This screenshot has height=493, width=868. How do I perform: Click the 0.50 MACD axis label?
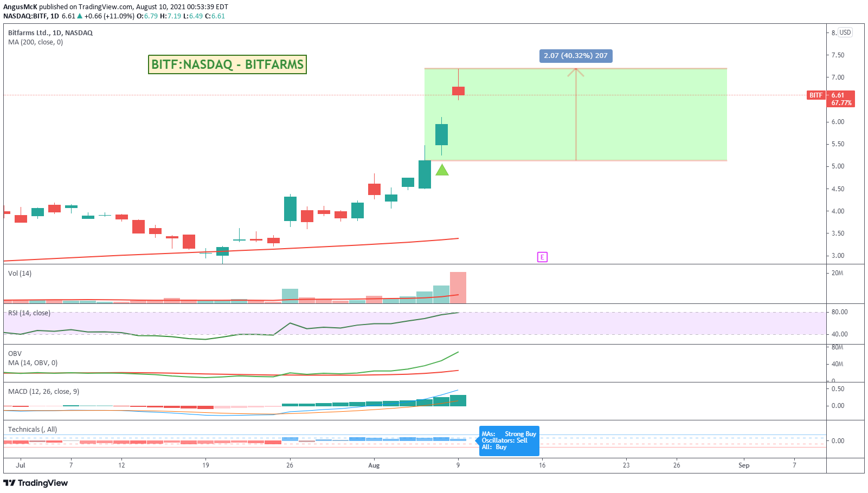click(x=838, y=389)
